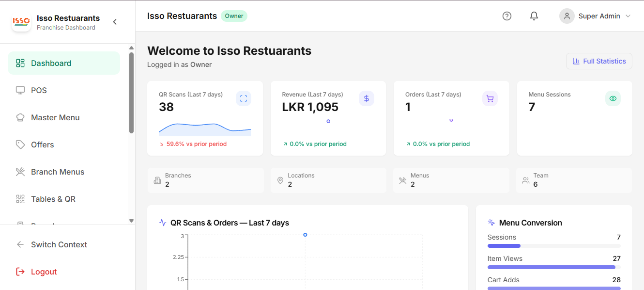
Task: Click the Branches count tile
Action: click(x=206, y=180)
